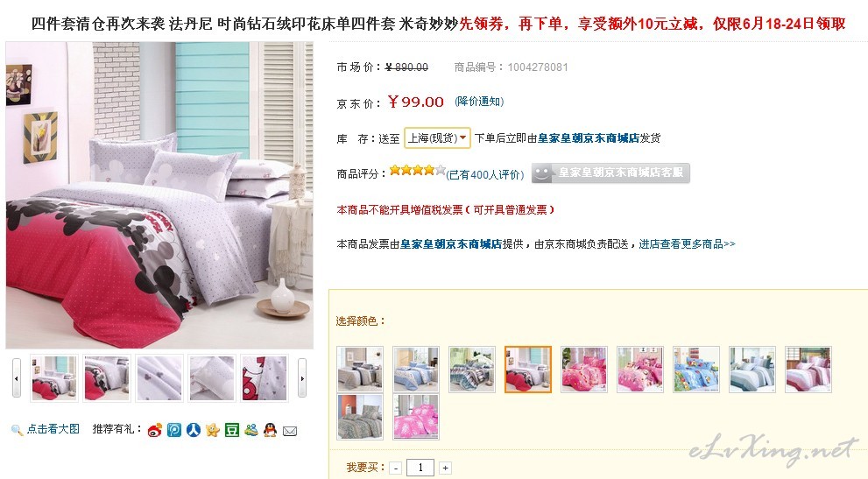The width and height of the screenshot is (868, 479).
Task: Share via Tencent Weibo icon
Action: [x=174, y=430]
